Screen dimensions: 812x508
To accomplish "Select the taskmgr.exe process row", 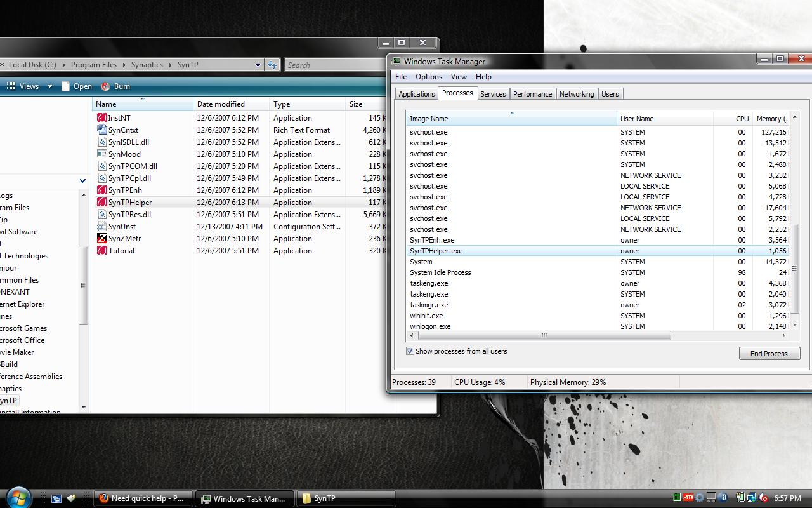I will coord(598,305).
